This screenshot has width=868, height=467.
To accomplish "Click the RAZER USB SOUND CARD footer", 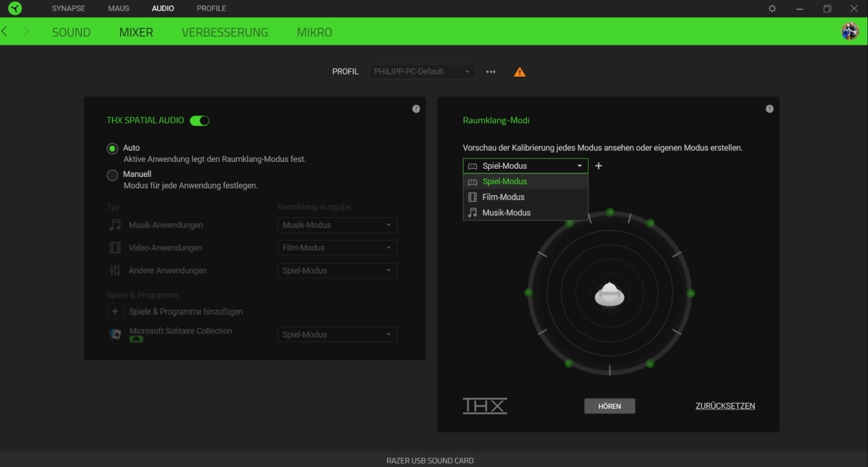I will [x=430, y=461].
